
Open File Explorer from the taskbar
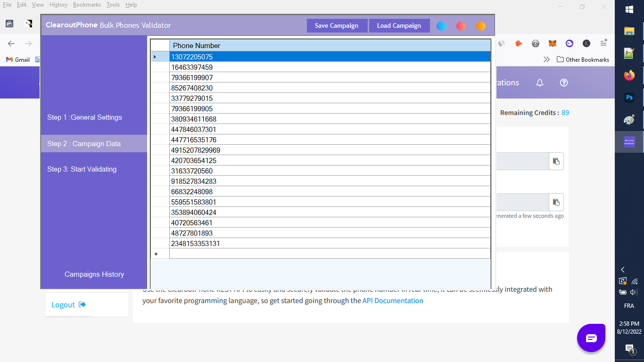(x=629, y=31)
